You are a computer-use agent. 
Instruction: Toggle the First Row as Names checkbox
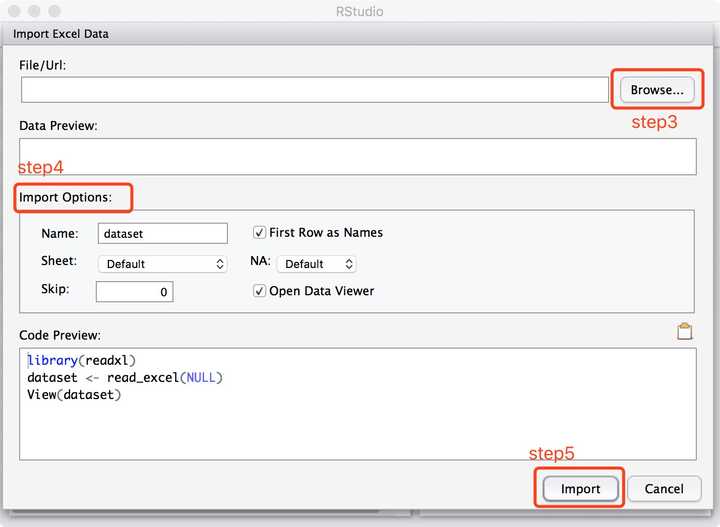click(260, 233)
